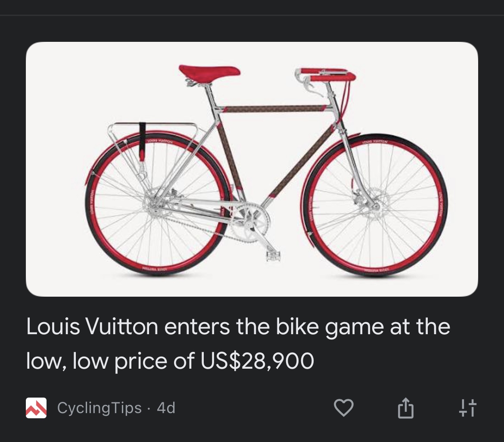
Task: Open the Louis Vuitton bike headline
Action: click(238, 344)
